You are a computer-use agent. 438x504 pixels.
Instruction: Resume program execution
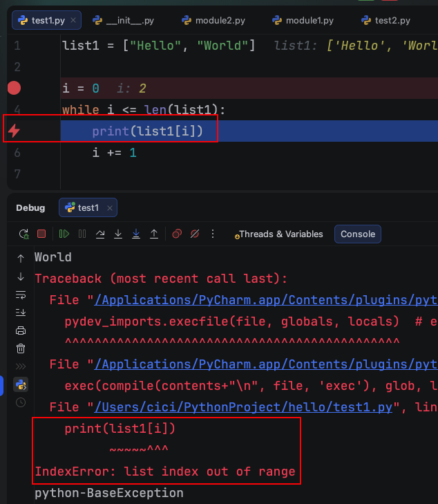click(x=64, y=234)
